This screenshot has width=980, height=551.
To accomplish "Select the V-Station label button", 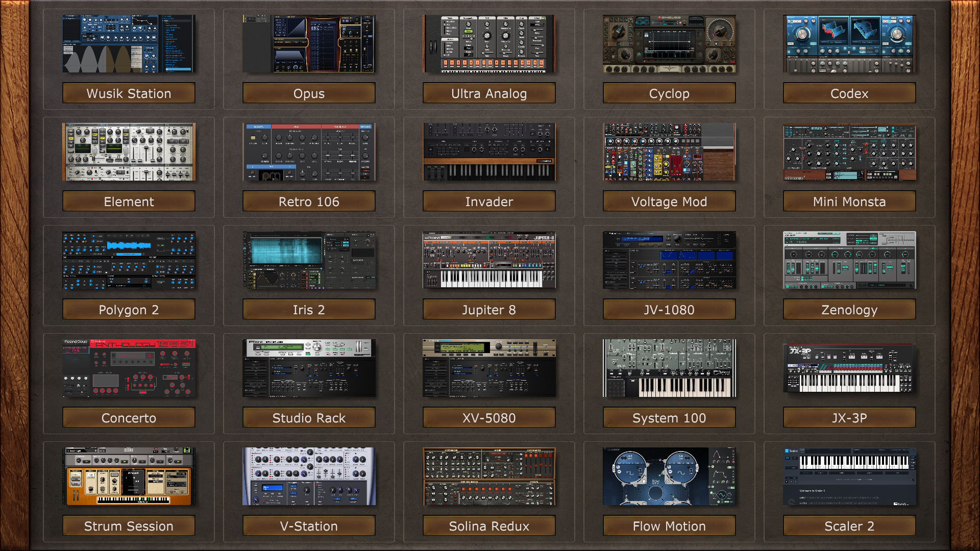I will pyautogui.click(x=309, y=526).
